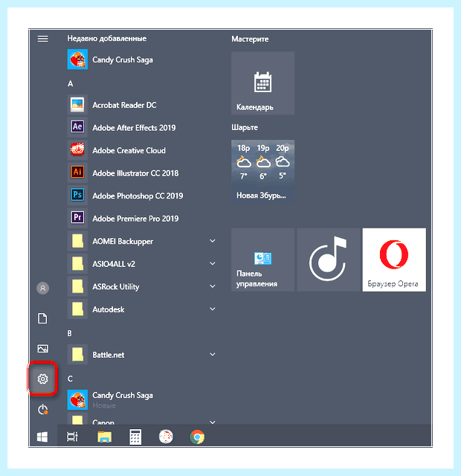Open the Панель управления tile
Viewport: 461px width, 476px height.
[x=262, y=260]
